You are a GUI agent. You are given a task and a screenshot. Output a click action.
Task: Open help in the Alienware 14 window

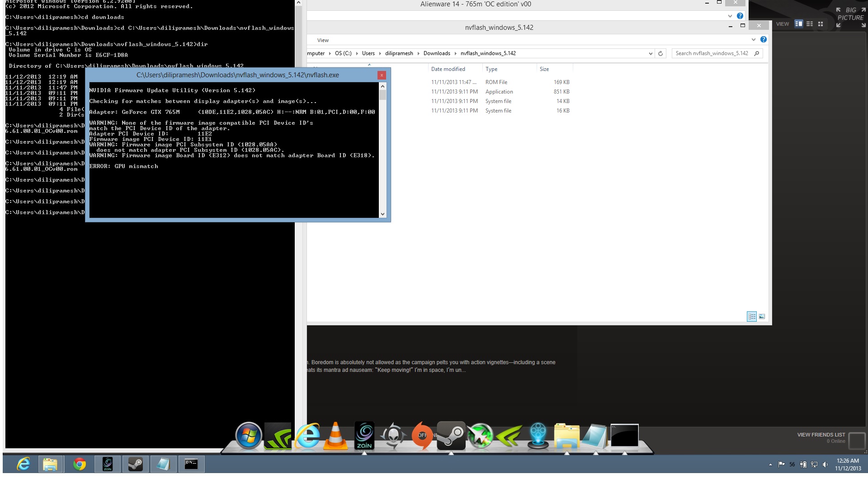(740, 16)
